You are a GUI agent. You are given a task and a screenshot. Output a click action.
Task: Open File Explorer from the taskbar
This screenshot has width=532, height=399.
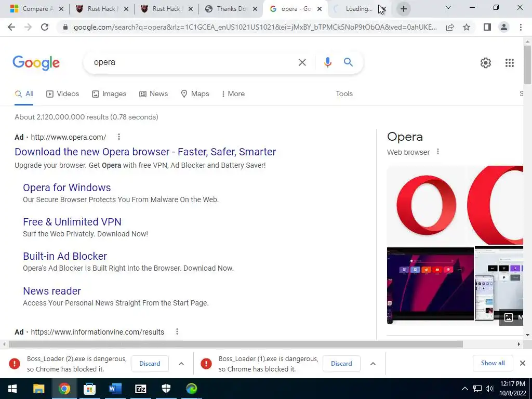pyautogui.click(x=38, y=389)
